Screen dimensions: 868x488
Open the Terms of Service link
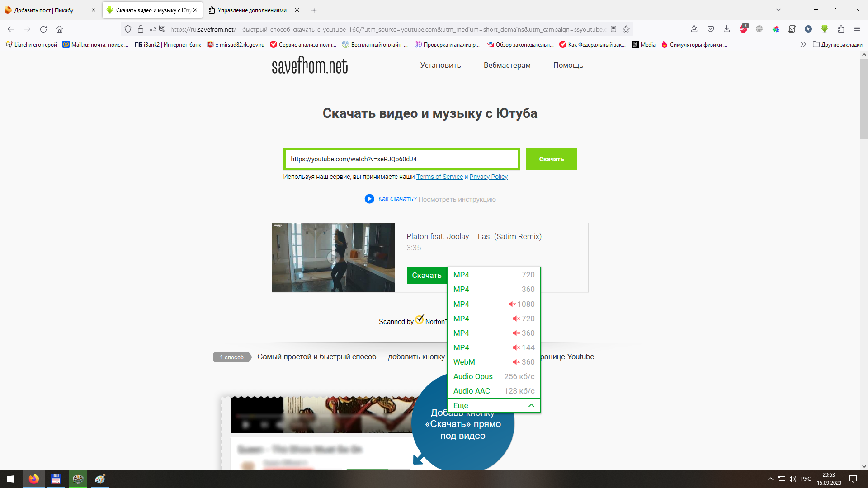pos(439,177)
